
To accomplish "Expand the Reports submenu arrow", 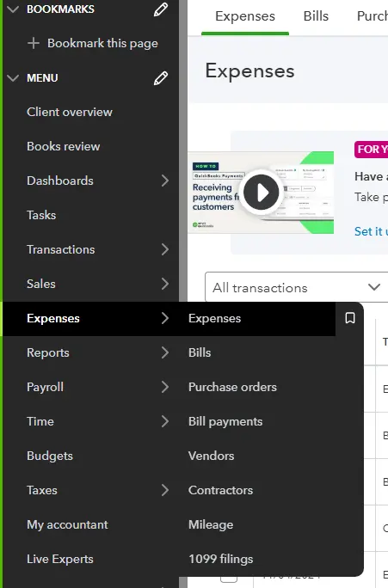I will [x=164, y=352].
